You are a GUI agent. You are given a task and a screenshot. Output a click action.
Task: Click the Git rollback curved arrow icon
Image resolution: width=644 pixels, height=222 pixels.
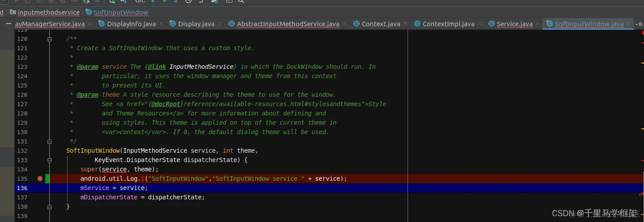pyautogui.click(x=201, y=1)
